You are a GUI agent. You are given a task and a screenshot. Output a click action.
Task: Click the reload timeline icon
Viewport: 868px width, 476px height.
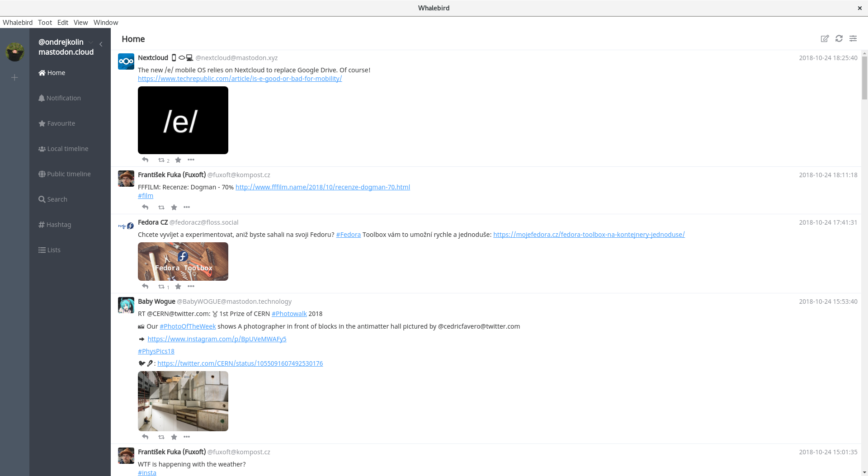coord(839,39)
